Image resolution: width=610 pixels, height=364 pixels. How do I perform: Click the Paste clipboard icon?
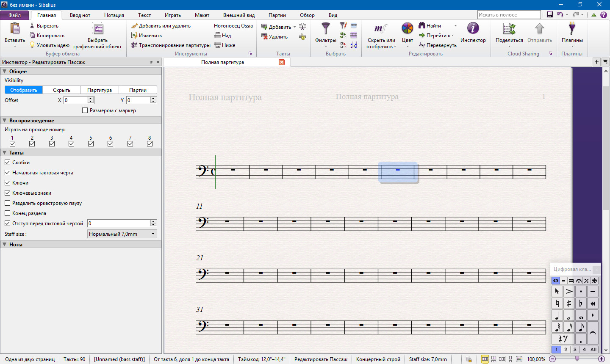point(15,29)
